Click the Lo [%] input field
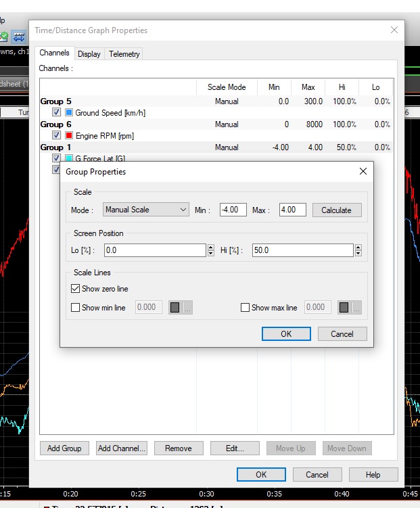This screenshot has width=420, height=508. point(155,250)
